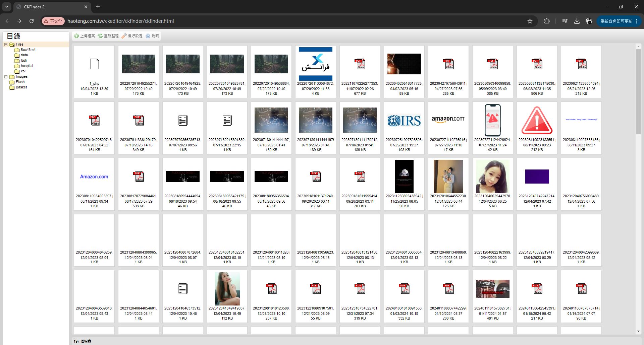The height and width of the screenshot is (345, 644).
Task: Open the browser extensions menu
Action: coord(547,21)
